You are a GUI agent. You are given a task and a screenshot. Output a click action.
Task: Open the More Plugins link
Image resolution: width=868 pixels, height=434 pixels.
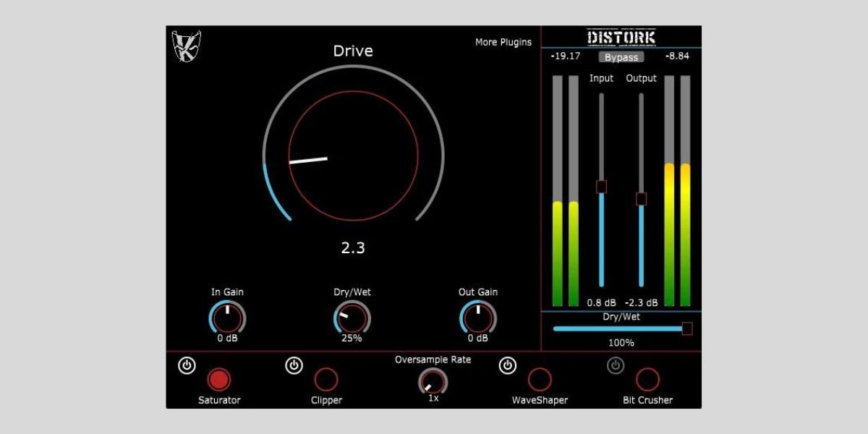pos(503,42)
